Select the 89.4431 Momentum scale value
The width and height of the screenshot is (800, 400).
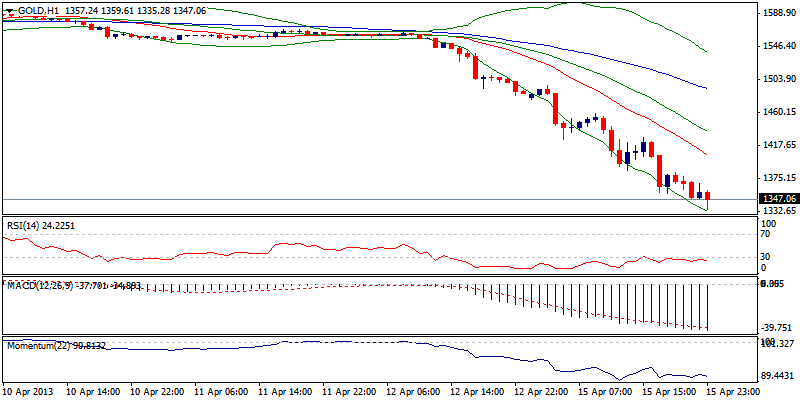[x=778, y=375]
